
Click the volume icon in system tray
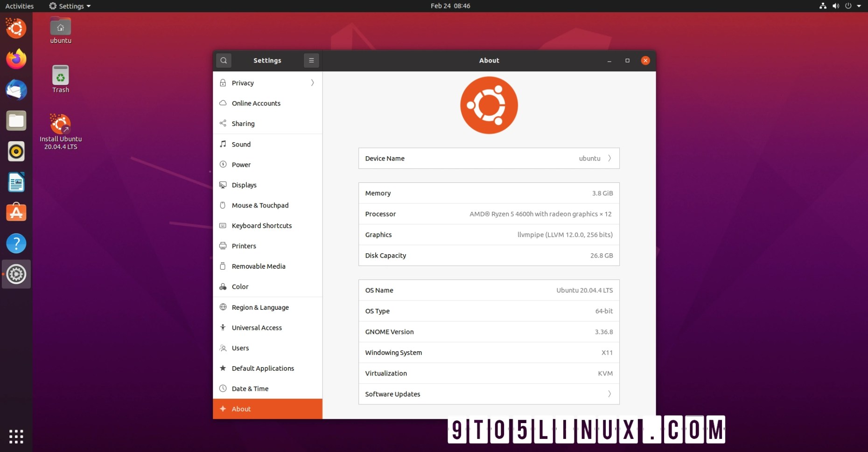pos(835,6)
